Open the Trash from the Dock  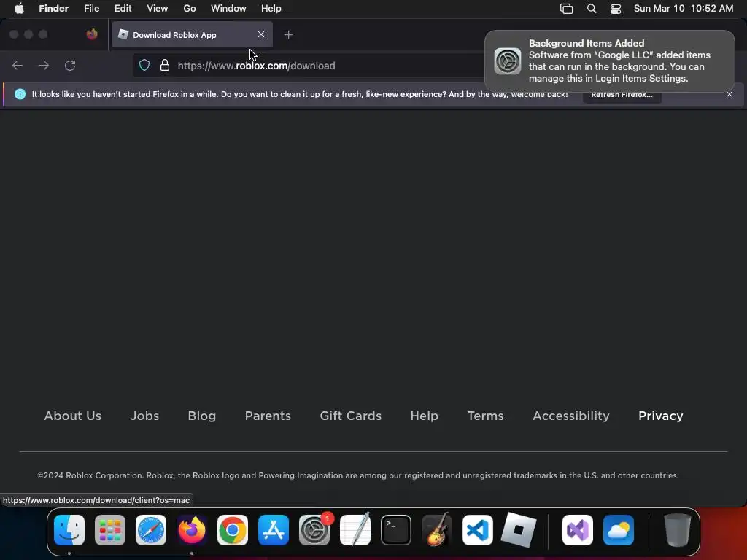pyautogui.click(x=677, y=530)
